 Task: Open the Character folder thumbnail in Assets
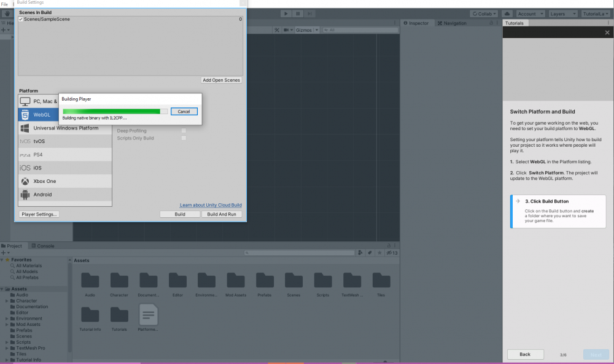[x=119, y=281]
